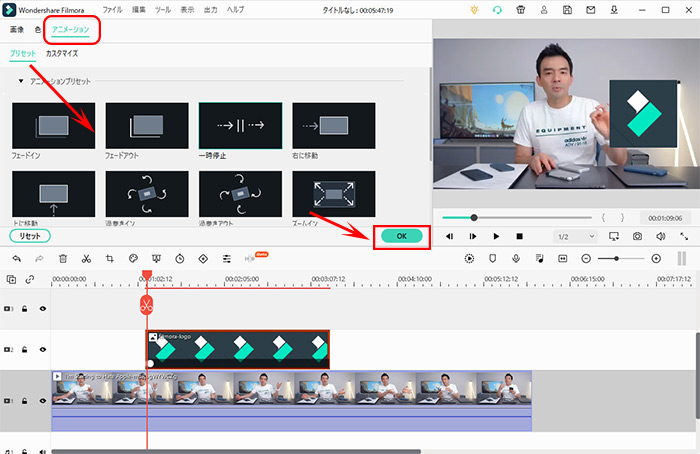Open the user account icon
The height and width of the screenshot is (454, 700).
(544, 9)
